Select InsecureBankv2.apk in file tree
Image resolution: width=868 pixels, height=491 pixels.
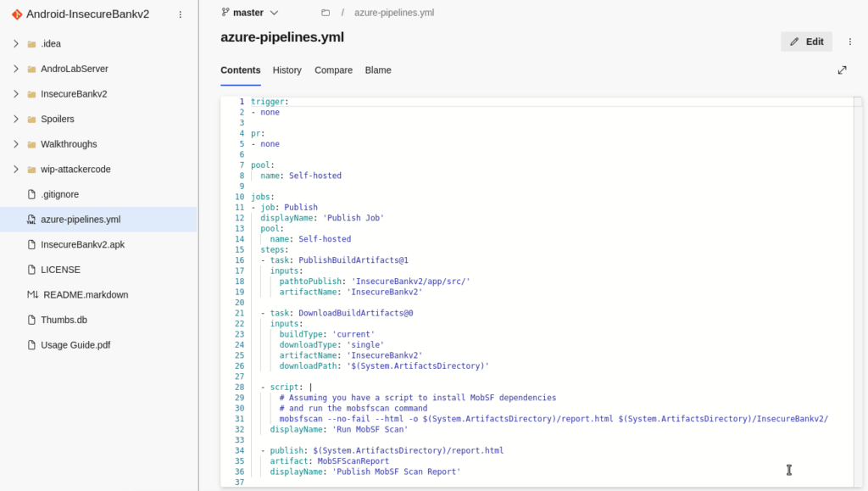coord(82,245)
